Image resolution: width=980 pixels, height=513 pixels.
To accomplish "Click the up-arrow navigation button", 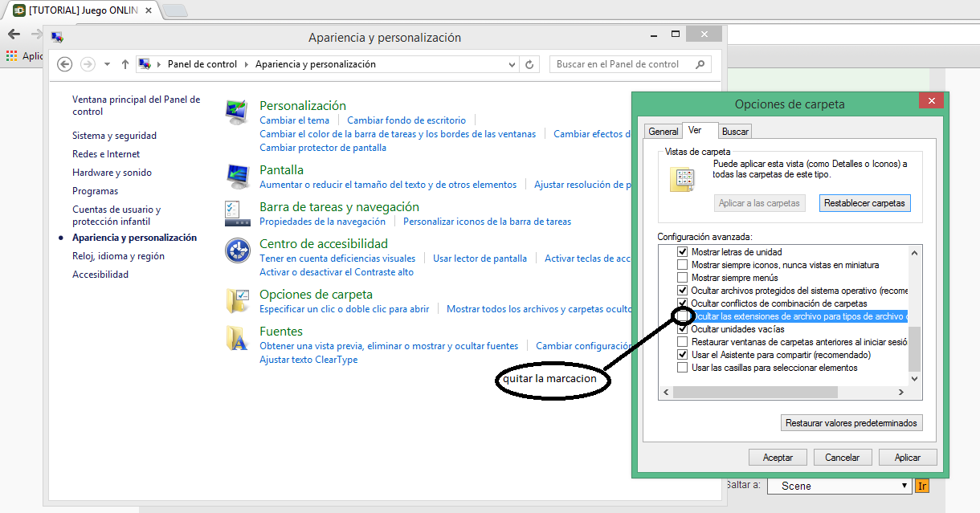I will 125,64.
